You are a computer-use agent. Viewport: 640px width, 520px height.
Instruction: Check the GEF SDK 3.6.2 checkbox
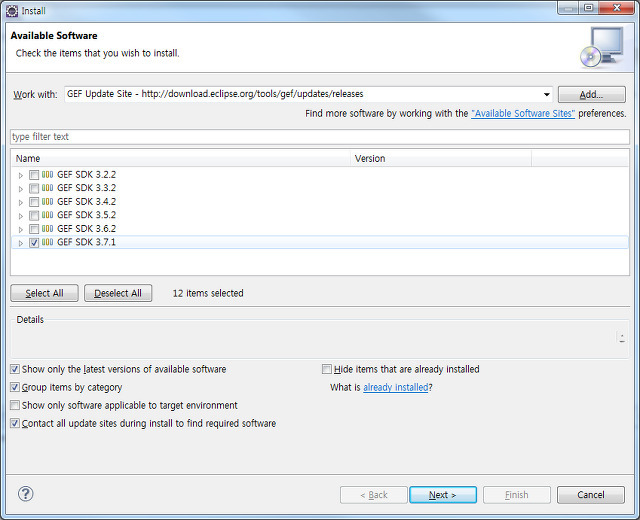(34, 229)
